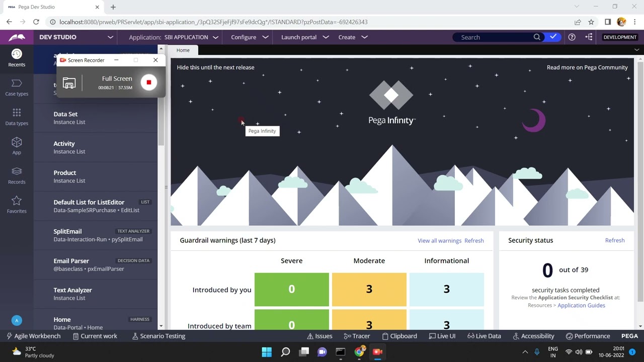Expand the Dev Studio dropdown

pyautogui.click(x=110, y=37)
